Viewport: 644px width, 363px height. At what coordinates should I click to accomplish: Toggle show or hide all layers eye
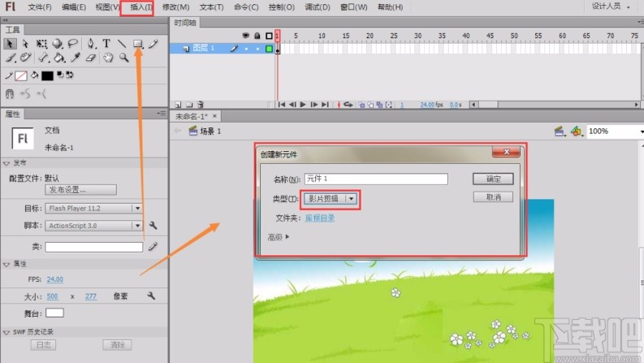[245, 36]
